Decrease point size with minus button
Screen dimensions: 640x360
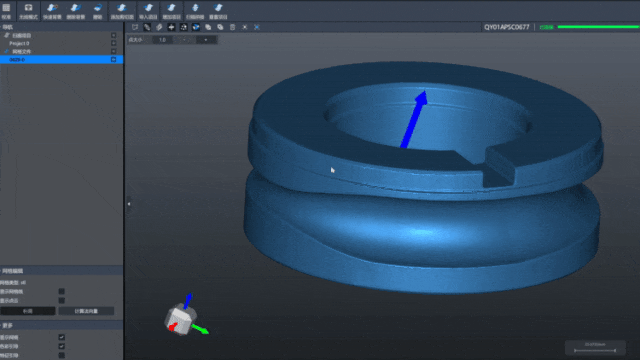pos(184,40)
